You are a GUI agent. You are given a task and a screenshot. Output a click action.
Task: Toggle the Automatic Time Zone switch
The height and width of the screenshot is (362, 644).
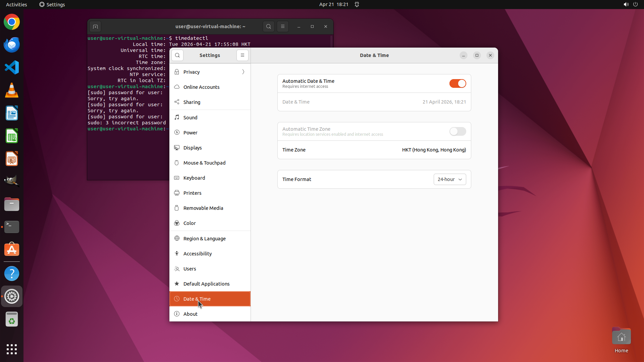458,131
